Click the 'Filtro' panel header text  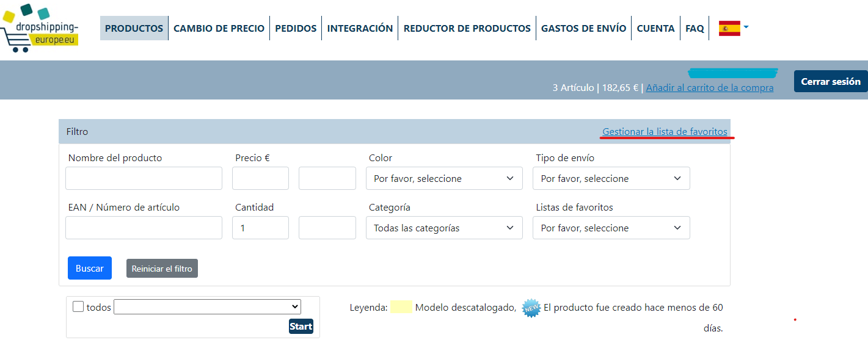[77, 131]
